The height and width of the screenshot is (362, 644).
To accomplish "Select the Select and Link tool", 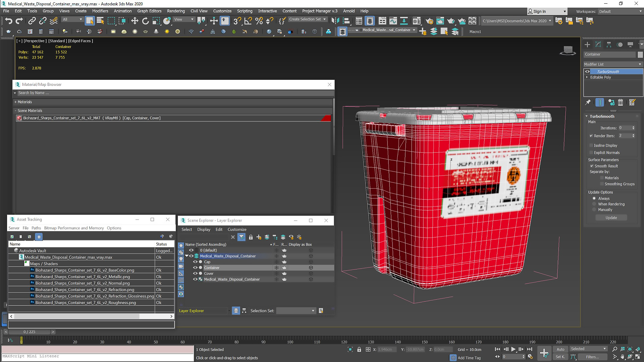I will pyautogui.click(x=32, y=21).
